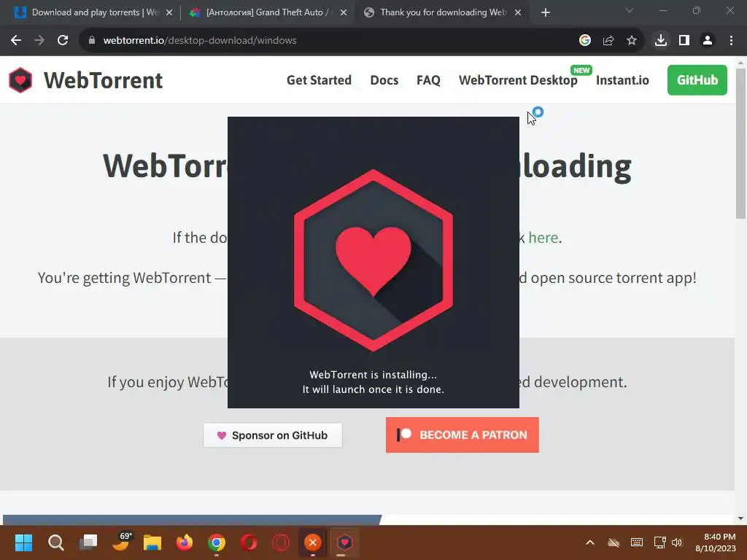Screen dimensions: 747x560
Task: Open the Windows Start menu
Action: coord(23,542)
